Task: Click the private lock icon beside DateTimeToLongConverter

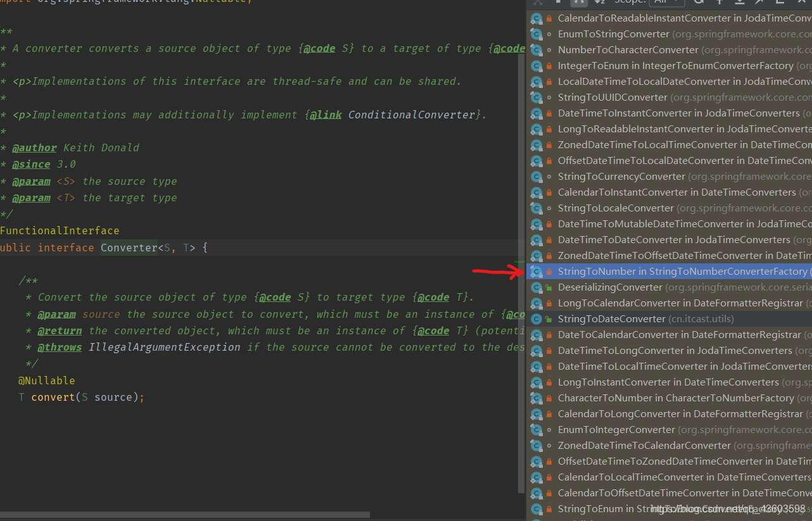Action: coord(549,351)
